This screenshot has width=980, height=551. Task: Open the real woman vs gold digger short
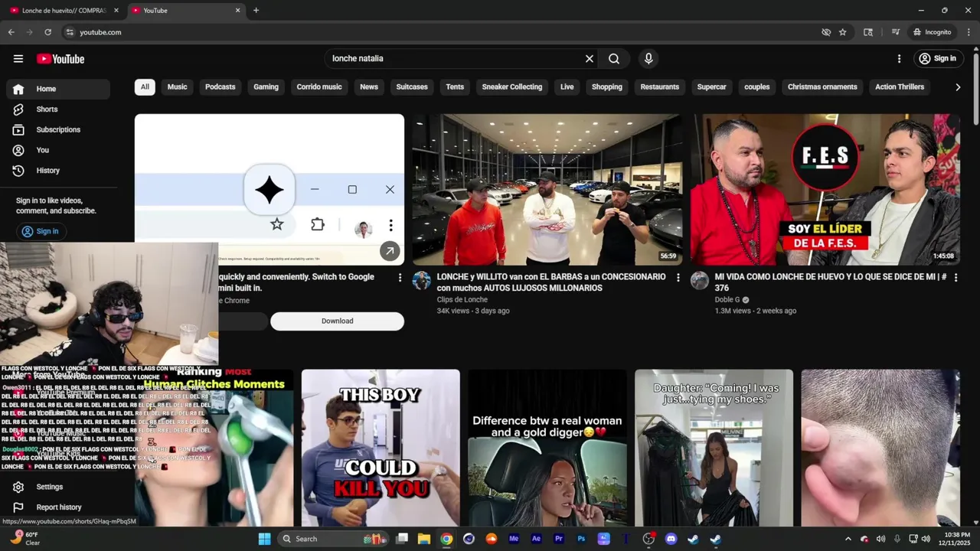point(547,448)
